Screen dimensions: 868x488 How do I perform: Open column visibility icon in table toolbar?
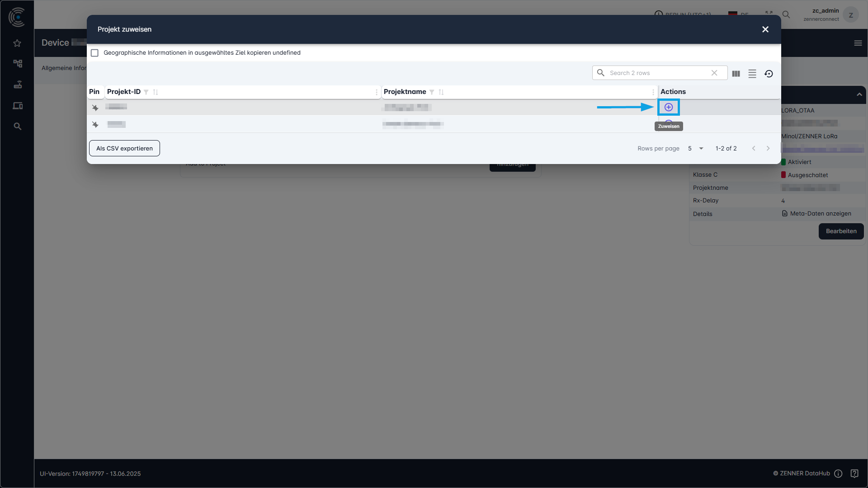[x=736, y=74]
